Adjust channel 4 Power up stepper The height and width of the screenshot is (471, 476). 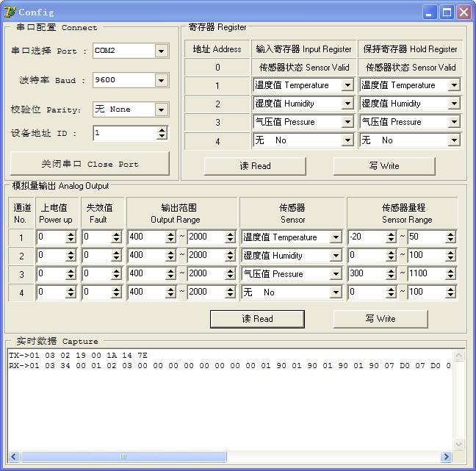71,292
